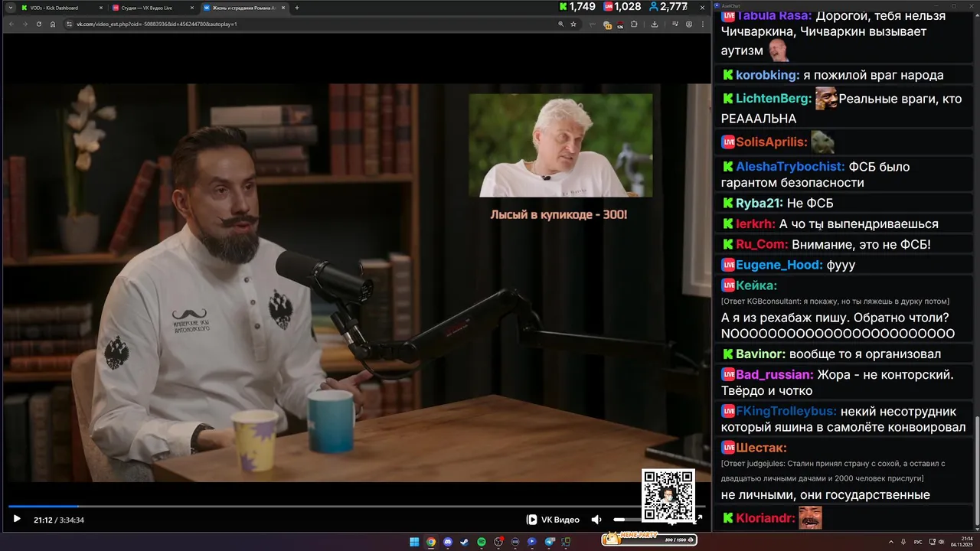980x551 pixels.
Task: Open the browser profile avatar
Action: click(x=689, y=24)
